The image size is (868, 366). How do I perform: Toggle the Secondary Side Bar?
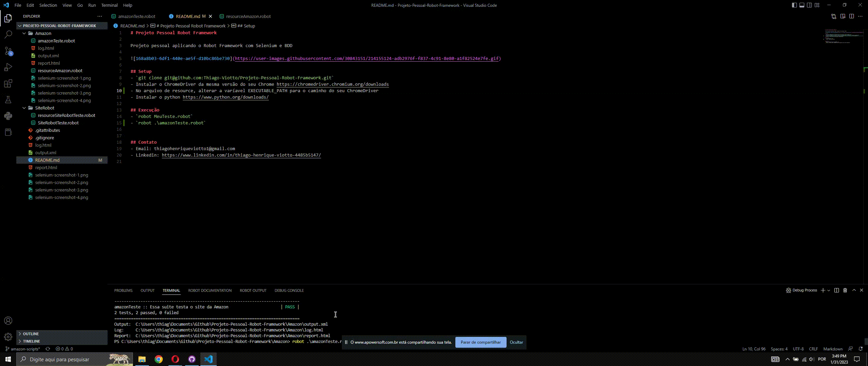[810, 5]
